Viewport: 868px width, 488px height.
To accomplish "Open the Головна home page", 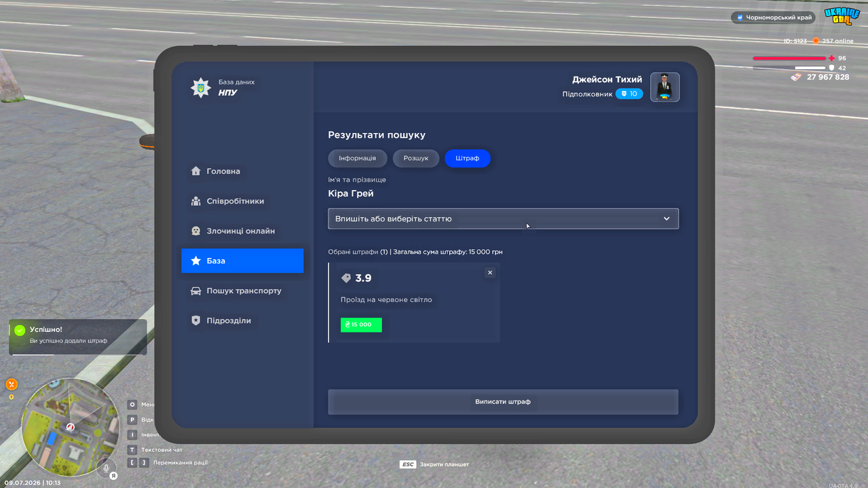I will 242,171.
